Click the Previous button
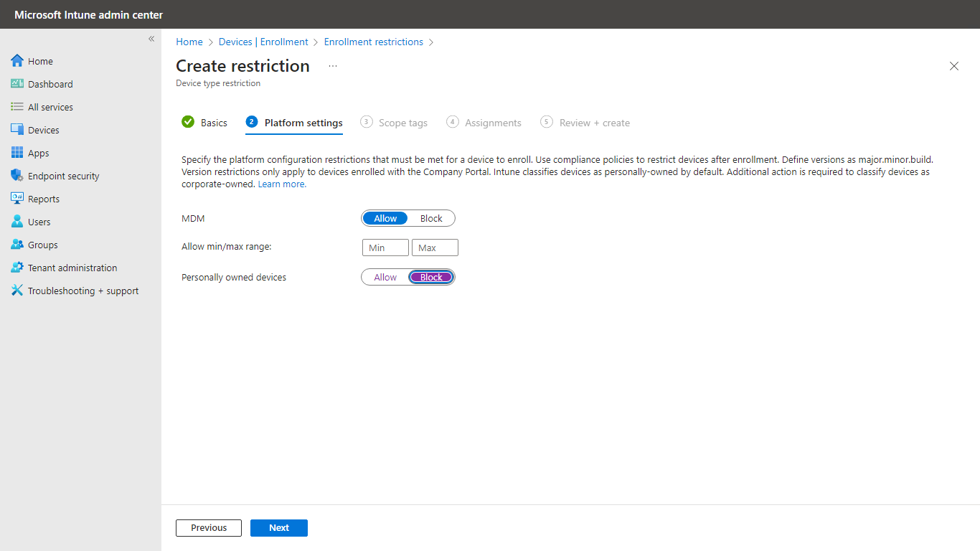 pos(209,528)
